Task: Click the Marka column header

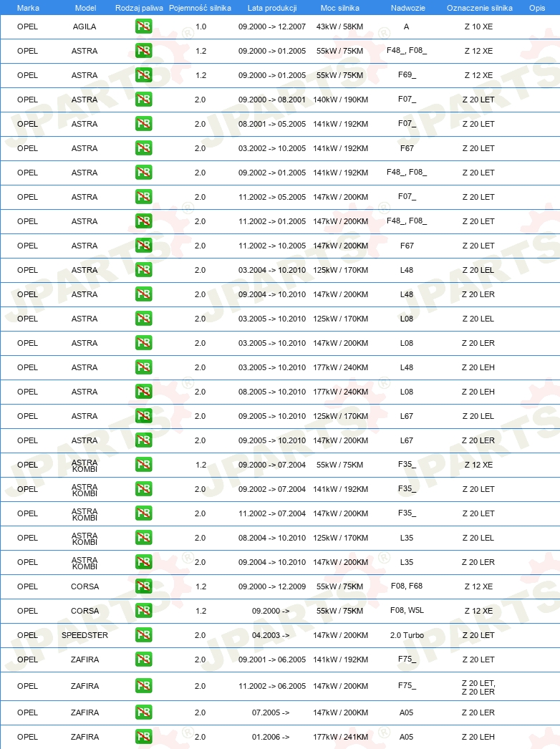Action: tap(28, 8)
